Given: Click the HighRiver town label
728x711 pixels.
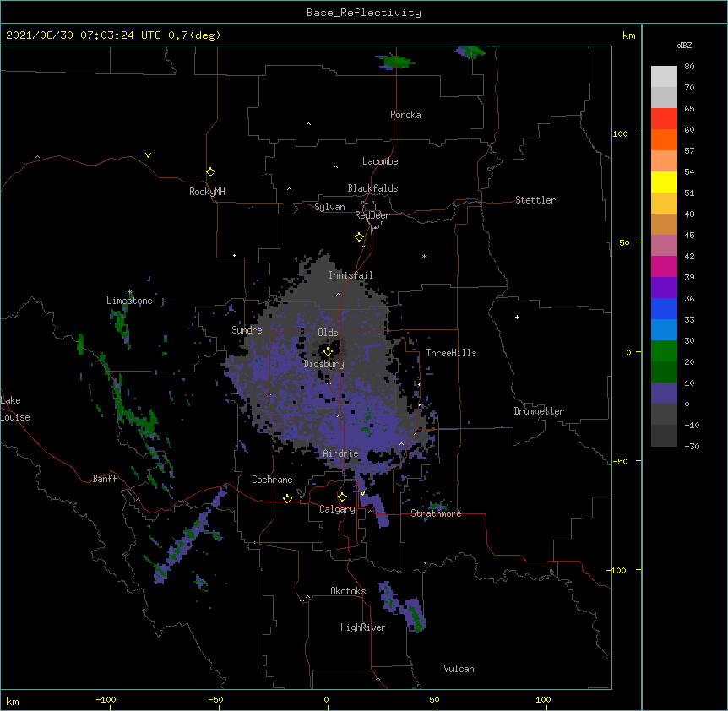Looking at the screenshot, I should point(363,627).
